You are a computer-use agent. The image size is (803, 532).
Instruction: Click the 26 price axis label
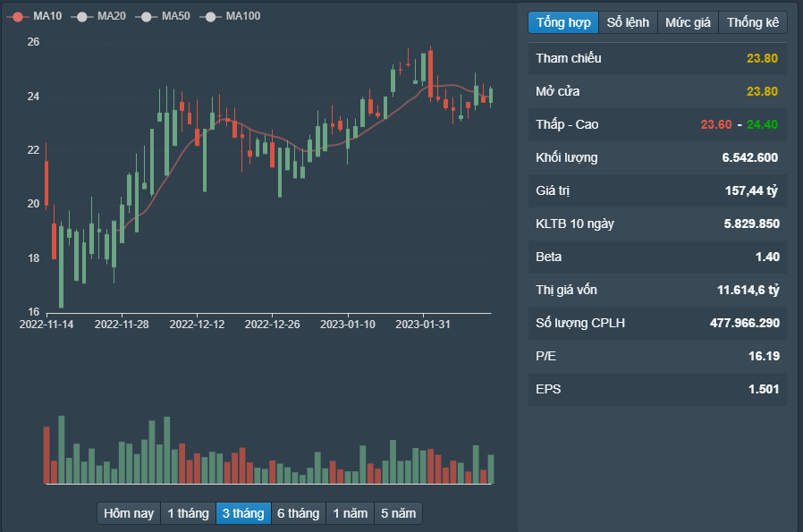33,42
